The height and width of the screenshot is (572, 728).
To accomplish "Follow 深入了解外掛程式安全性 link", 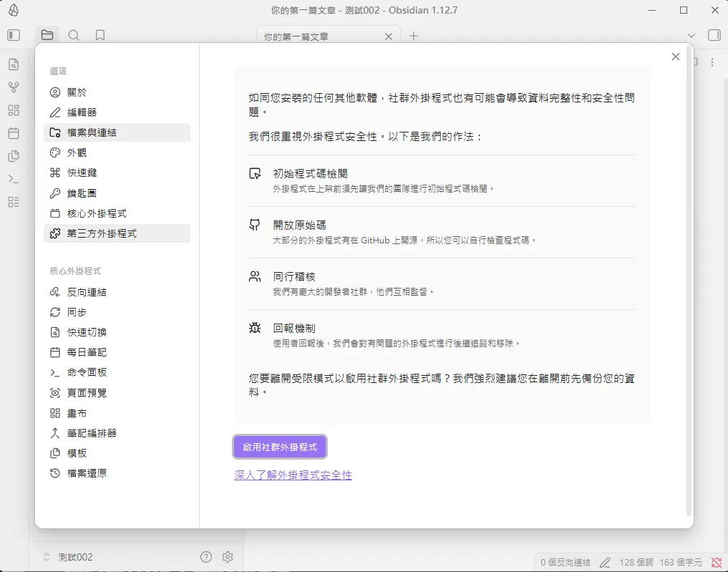I will click(293, 475).
